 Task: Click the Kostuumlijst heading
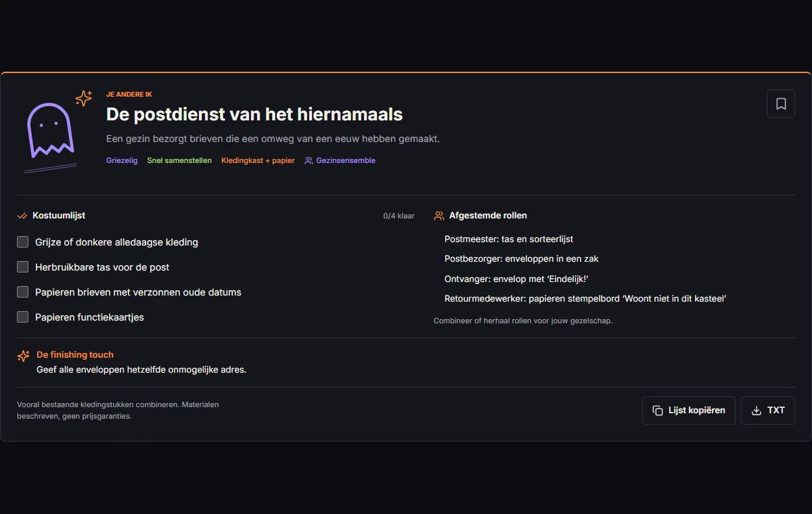pyautogui.click(x=59, y=216)
